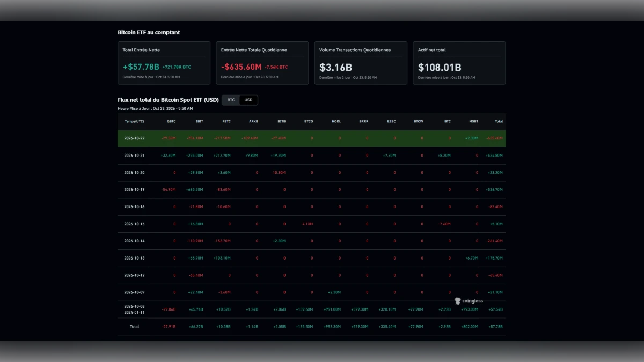Click the BRRR column header
644x362 pixels.
click(x=363, y=121)
